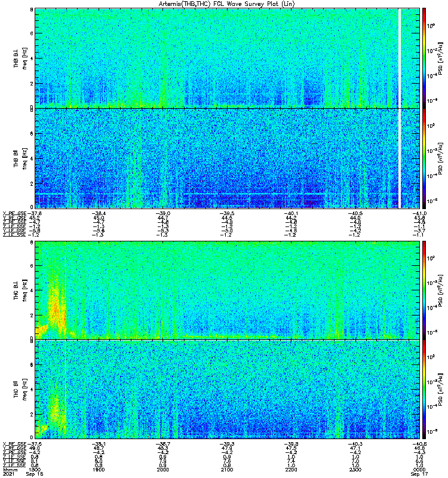Click the 2100 time tick label

tap(227, 470)
